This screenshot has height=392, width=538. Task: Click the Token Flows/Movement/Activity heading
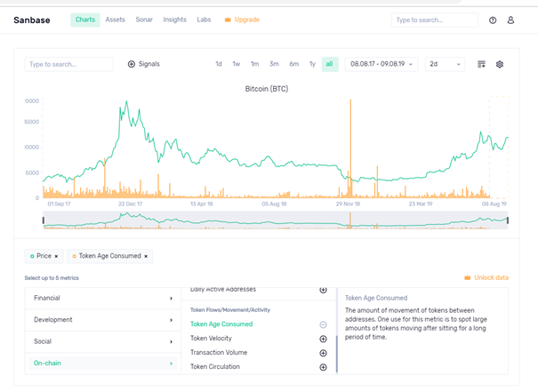click(x=230, y=310)
